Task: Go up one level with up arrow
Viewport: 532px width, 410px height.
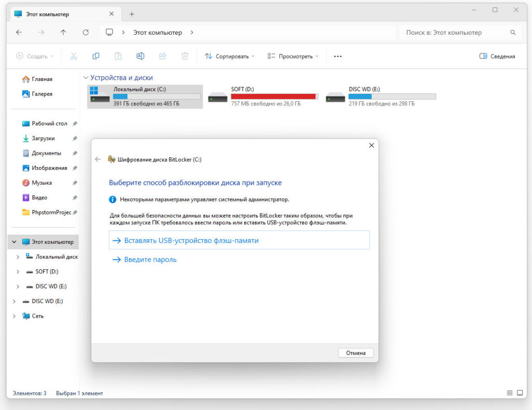Action: pos(63,32)
